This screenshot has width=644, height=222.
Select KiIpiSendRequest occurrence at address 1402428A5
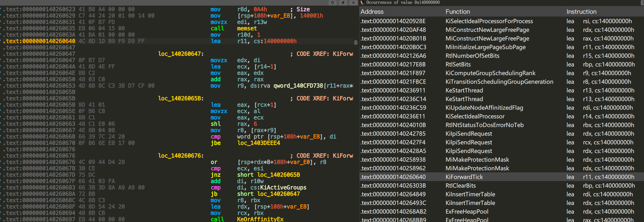(x=502, y=151)
